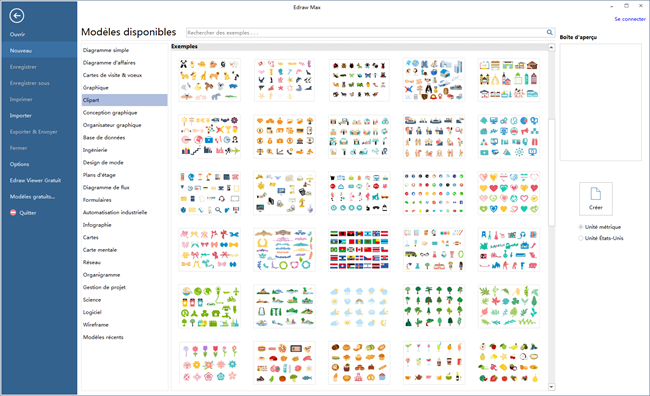650x396 pixels.
Task: Click the scroll up arrow of examples
Action: point(551,47)
